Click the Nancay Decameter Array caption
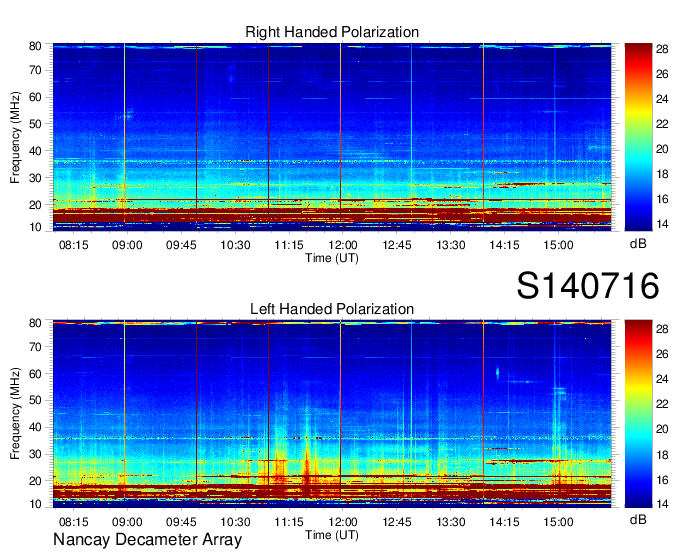Image resolution: width=680 pixels, height=552 pixels. point(147,540)
